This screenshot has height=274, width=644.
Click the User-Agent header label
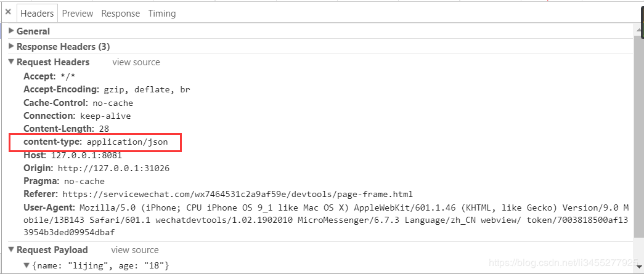(x=49, y=207)
